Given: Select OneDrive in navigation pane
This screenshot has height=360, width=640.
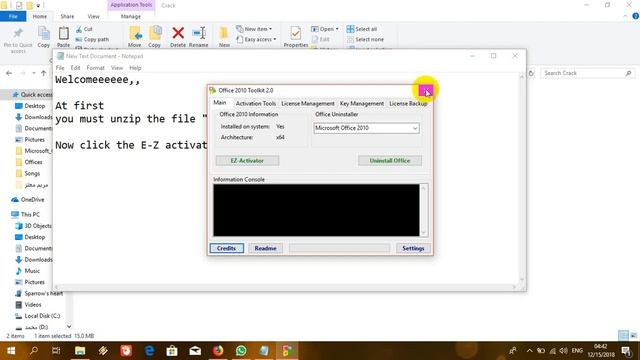Looking at the screenshot, I should (28, 200).
